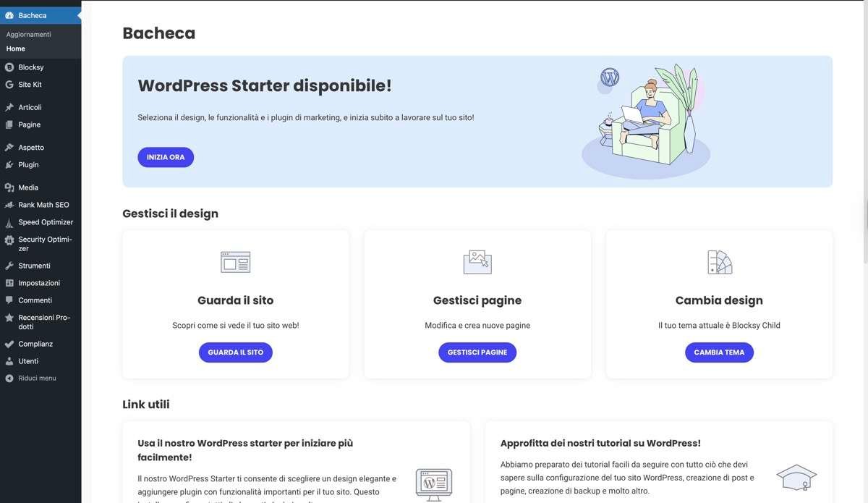Click the Blocksy icon in sidebar
The width and height of the screenshot is (868, 503).
pyautogui.click(x=9, y=67)
